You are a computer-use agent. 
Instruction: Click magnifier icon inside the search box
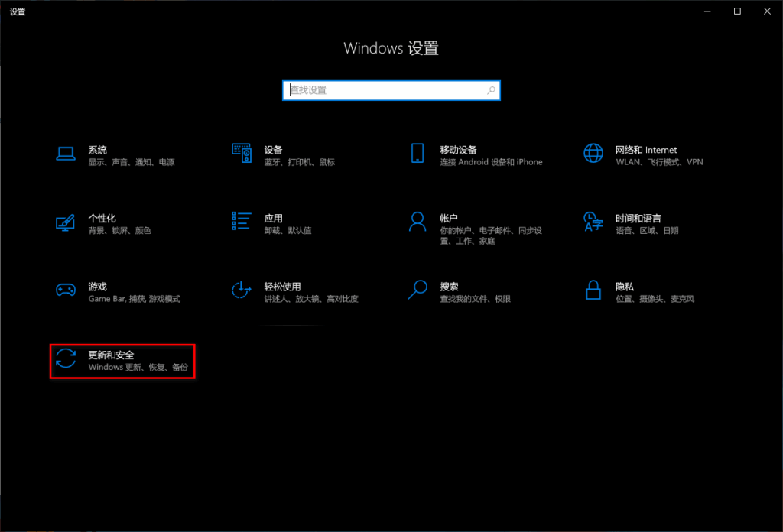492,90
